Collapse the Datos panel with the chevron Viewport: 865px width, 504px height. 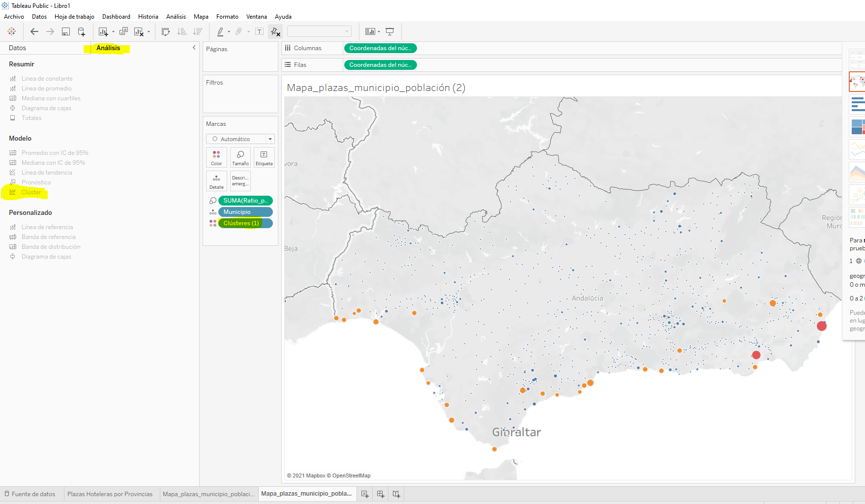click(x=194, y=48)
